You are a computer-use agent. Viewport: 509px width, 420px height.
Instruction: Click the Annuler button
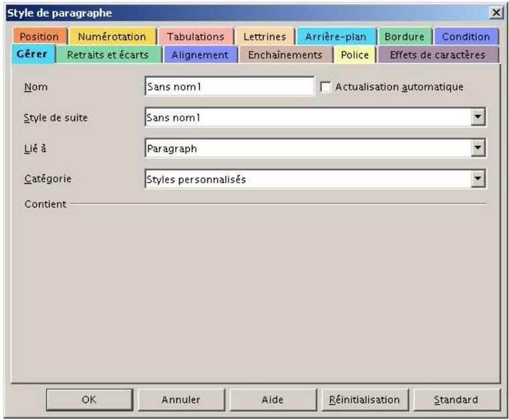pyautogui.click(x=181, y=399)
